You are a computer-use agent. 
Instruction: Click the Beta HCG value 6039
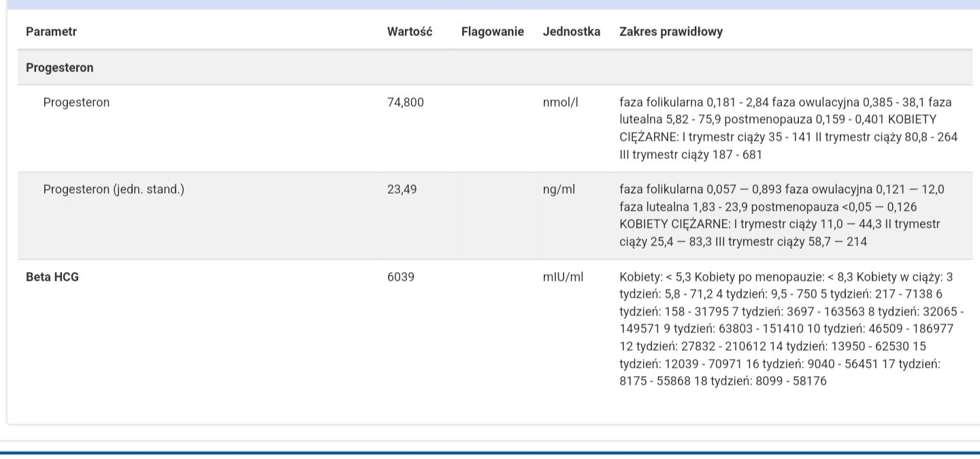[x=400, y=277]
